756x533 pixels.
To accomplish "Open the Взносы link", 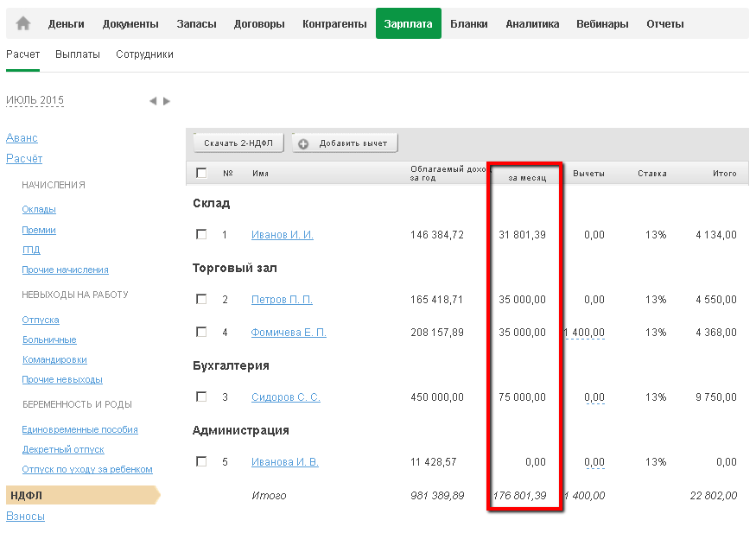I will tap(25, 516).
